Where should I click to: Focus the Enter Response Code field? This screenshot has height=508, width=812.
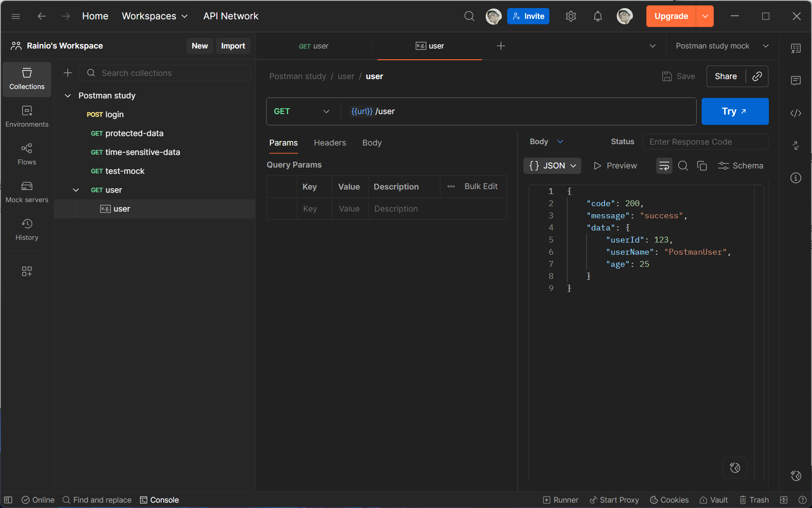(705, 142)
